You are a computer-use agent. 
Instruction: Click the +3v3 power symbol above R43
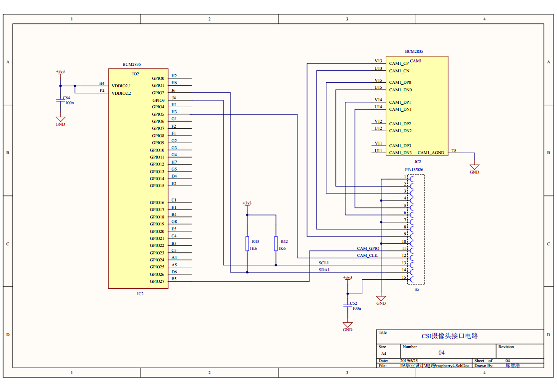247,204
